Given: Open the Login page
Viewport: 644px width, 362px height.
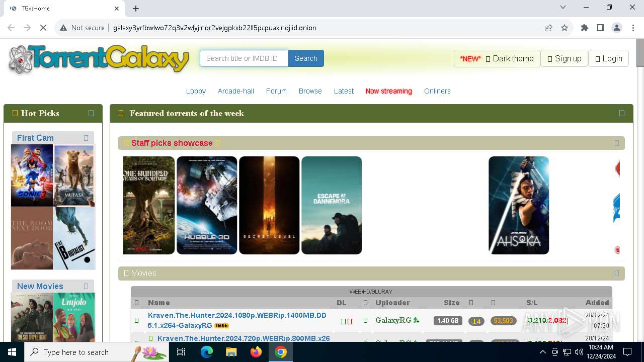Looking at the screenshot, I should [x=609, y=58].
